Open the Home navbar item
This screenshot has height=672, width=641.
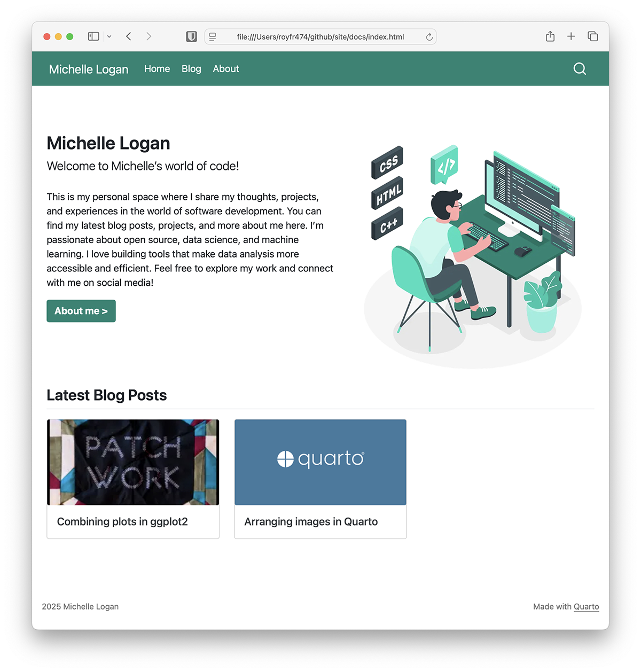tap(157, 69)
